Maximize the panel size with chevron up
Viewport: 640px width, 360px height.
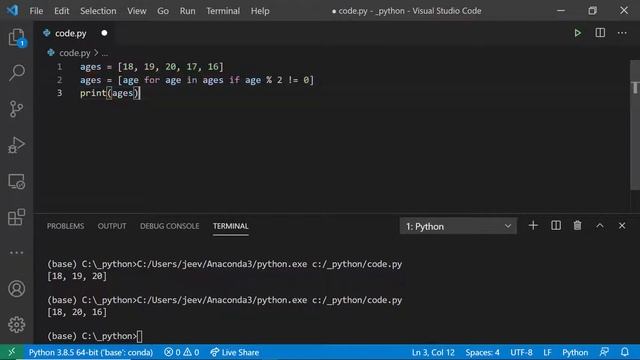(600, 226)
